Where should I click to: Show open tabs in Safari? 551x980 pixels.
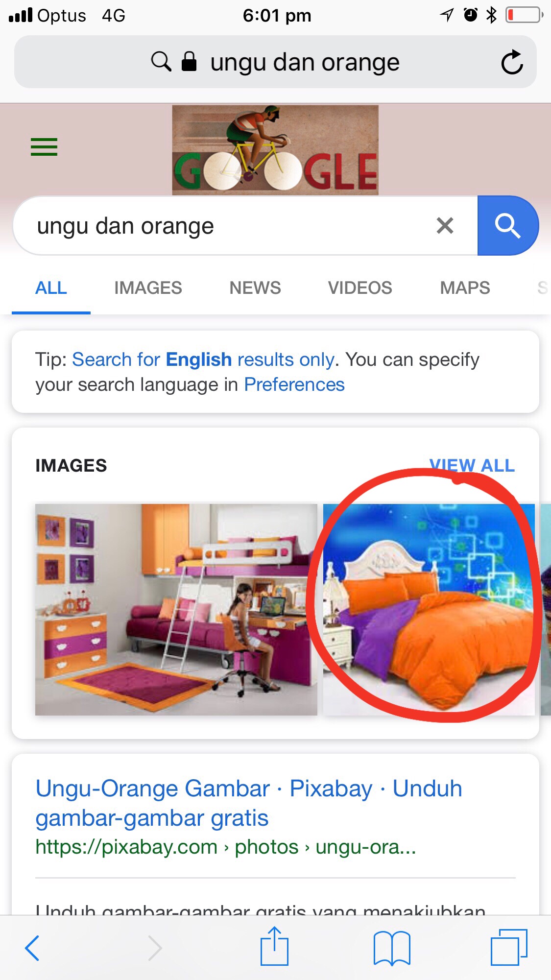tap(509, 947)
